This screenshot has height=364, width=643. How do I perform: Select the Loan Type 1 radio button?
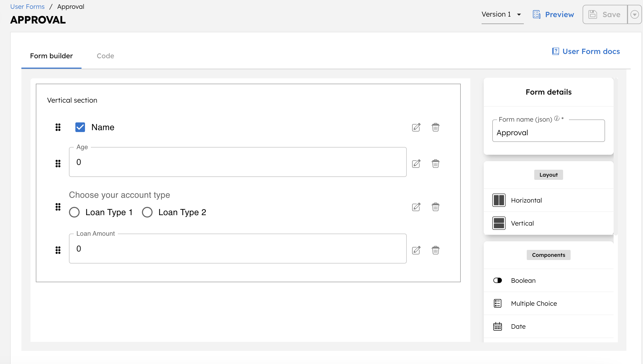(74, 212)
